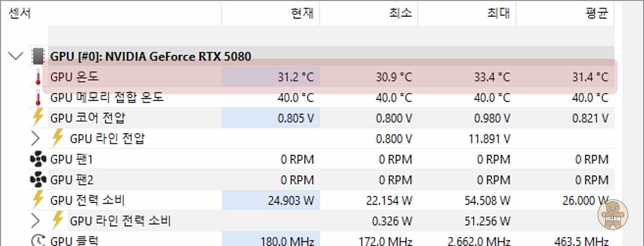Select the GPU 팬2 label

(71, 180)
